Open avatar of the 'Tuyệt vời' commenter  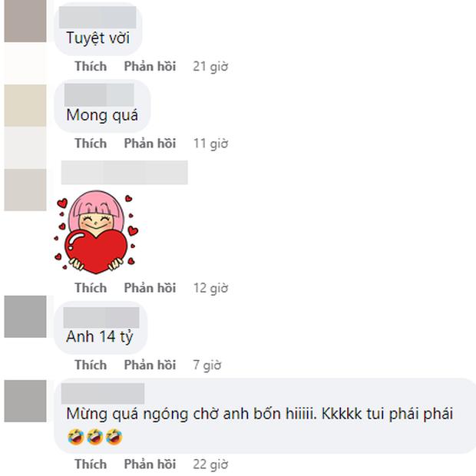25,21
